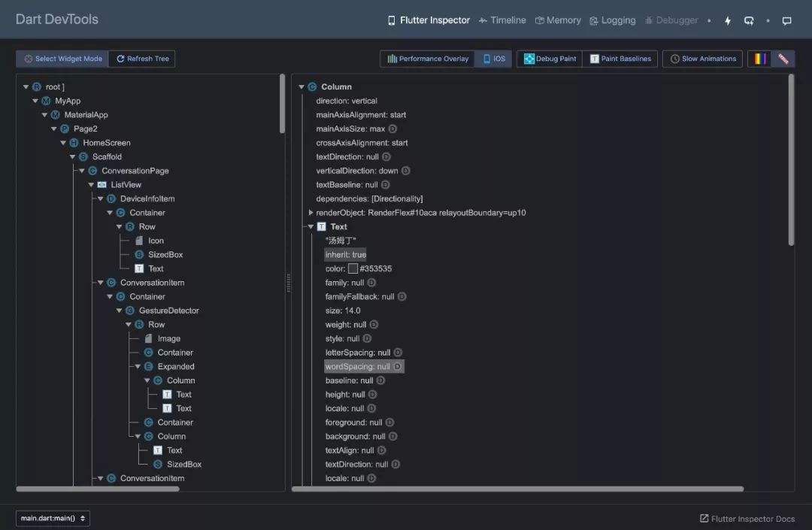Open the Logging tab
This screenshot has width=812, height=530.
click(613, 20)
